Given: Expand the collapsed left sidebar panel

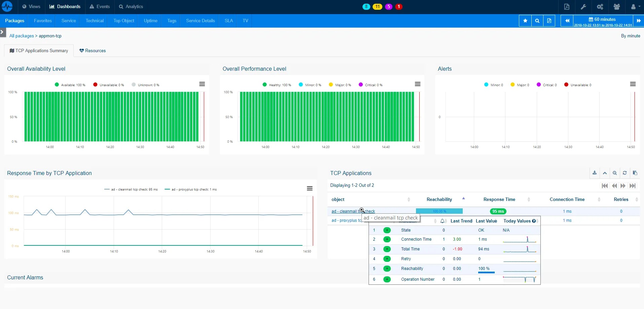Looking at the screenshot, I should (x=3, y=32).
